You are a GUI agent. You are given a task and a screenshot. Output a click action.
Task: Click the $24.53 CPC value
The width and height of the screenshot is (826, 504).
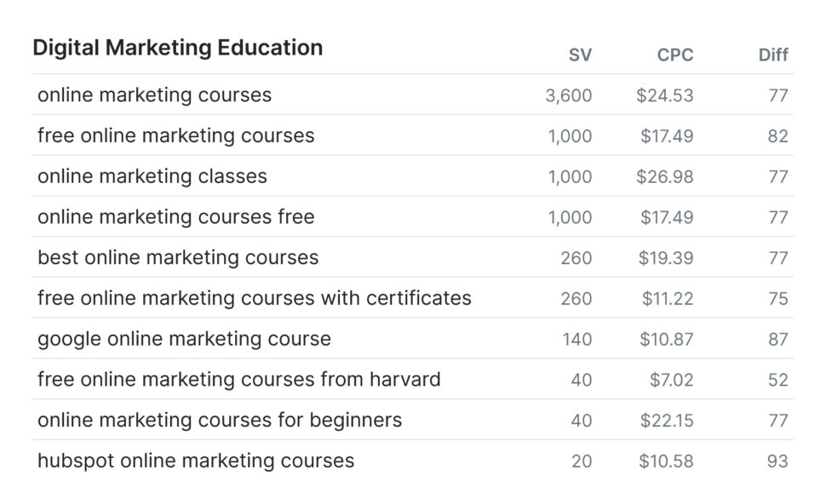pyautogui.click(x=664, y=95)
